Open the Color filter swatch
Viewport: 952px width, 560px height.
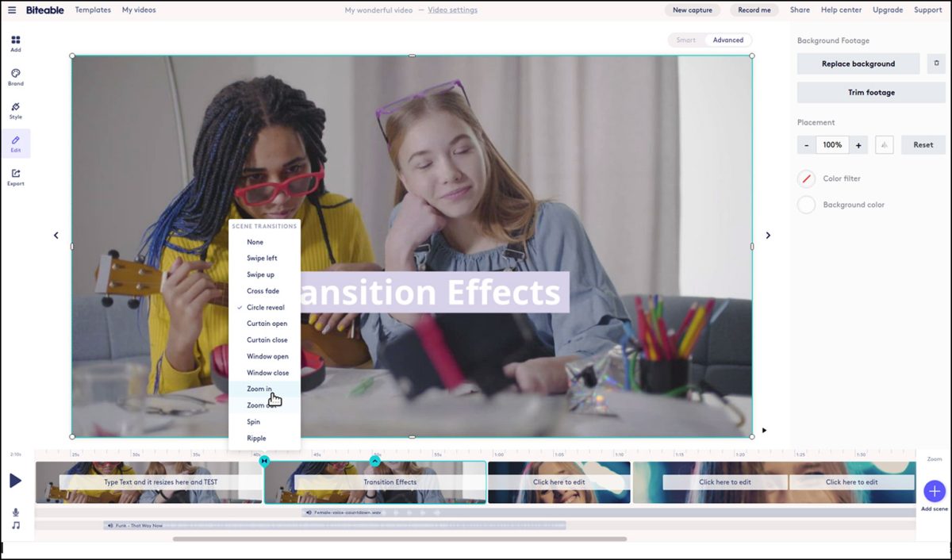(x=806, y=178)
